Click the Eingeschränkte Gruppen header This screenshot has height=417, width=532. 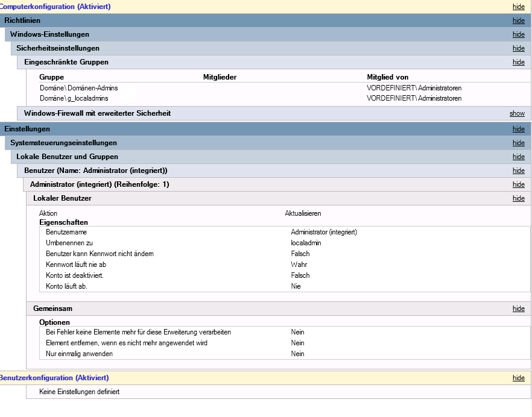(274, 62)
